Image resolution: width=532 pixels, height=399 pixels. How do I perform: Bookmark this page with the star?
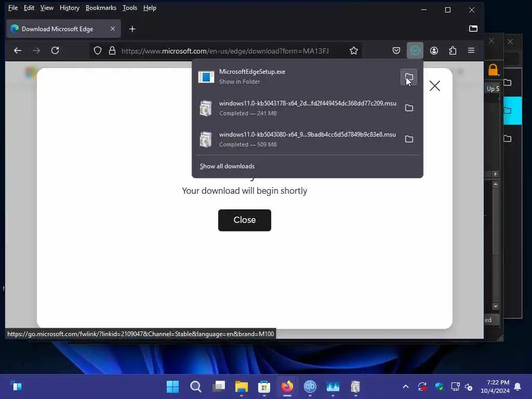click(x=353, y=51)
